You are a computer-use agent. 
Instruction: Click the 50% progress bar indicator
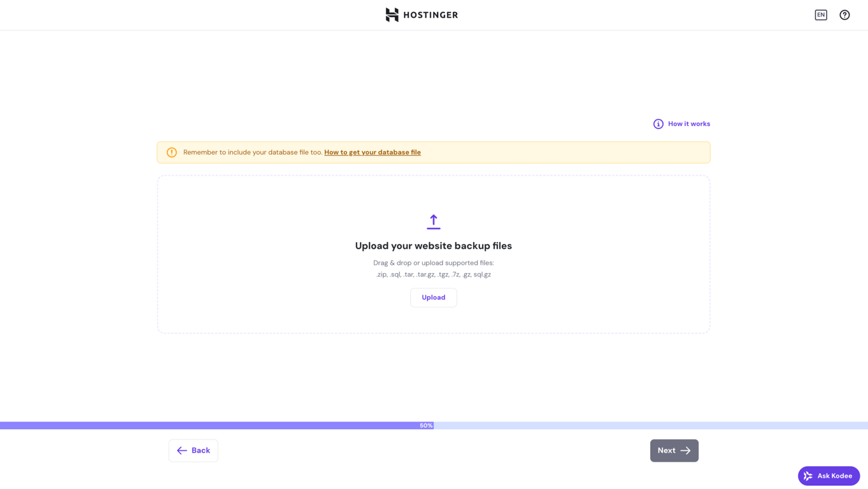(425, 425)
